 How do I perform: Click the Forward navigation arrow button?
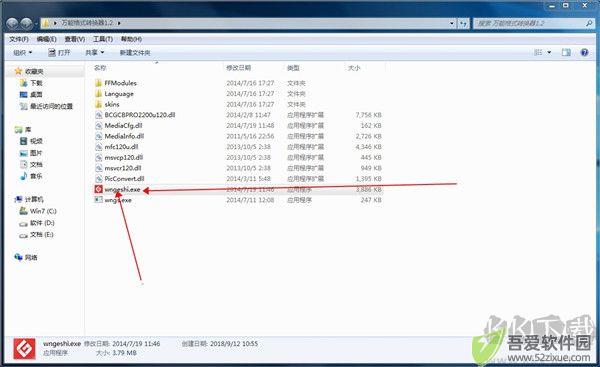(26, 24)
